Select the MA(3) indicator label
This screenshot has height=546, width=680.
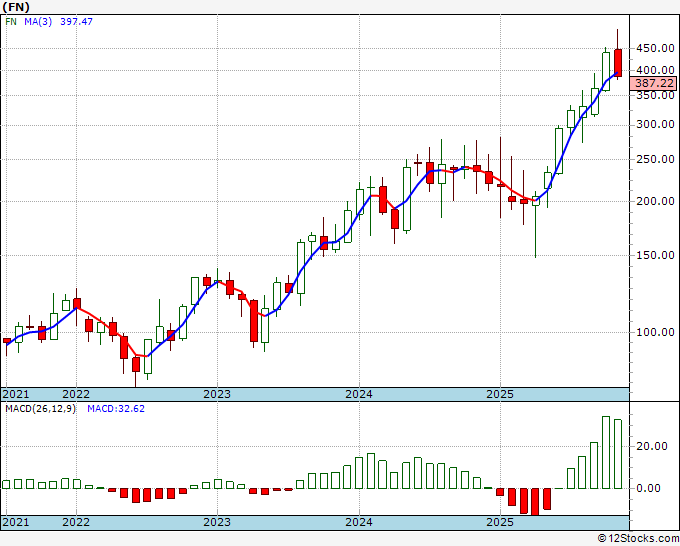coord(38,22)
